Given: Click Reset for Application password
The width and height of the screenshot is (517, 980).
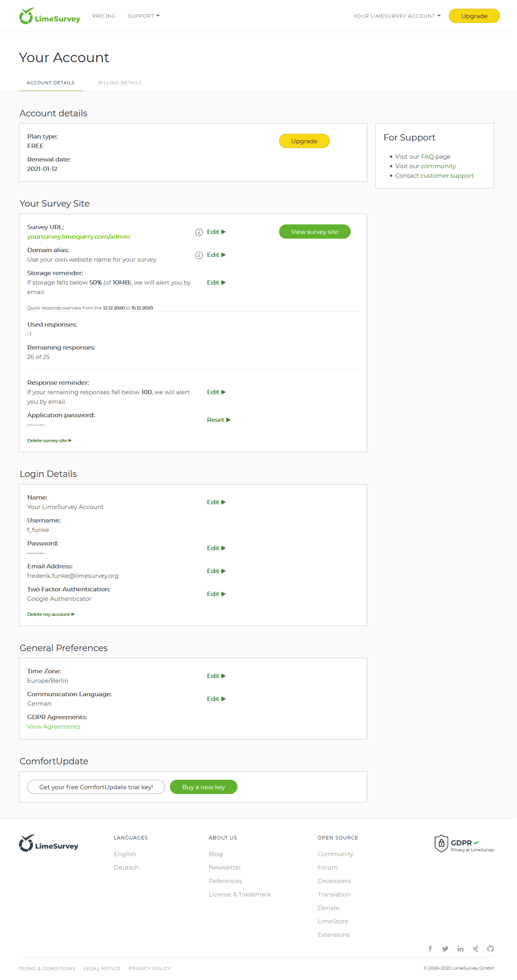Looking at the screenshot, I should (219, 420).
